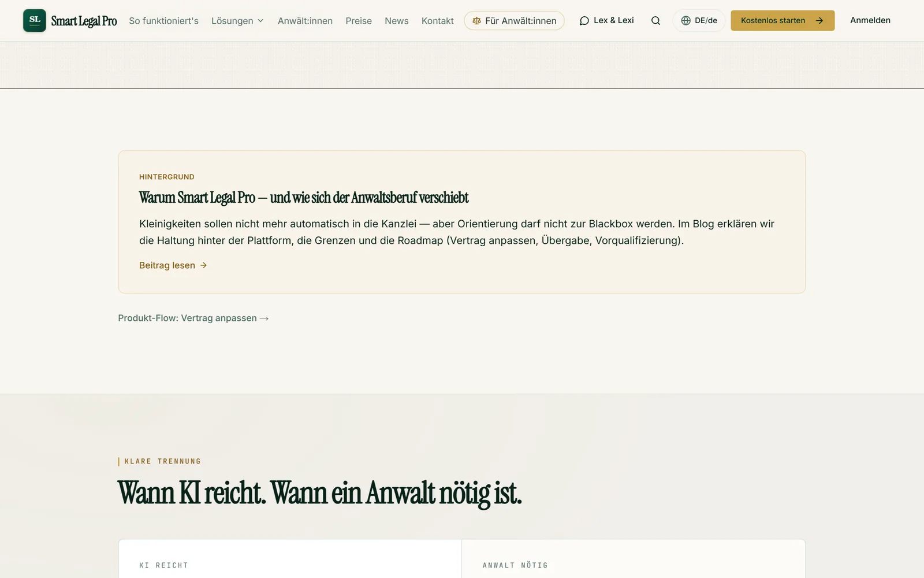The width and height of the screenshot is (924, 578).
Task: Click the Smart Legal Pro wordmark
Action: point(84,21)
